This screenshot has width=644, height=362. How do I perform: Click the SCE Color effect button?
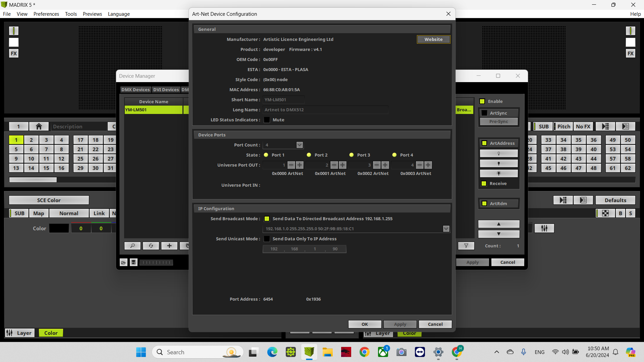tap(49, 200)
